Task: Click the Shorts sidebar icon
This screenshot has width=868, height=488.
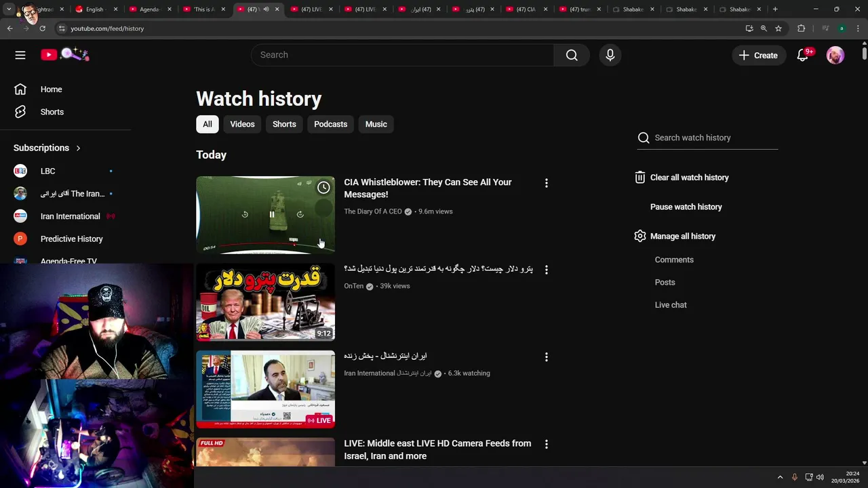Action: (x=20, y=112)
